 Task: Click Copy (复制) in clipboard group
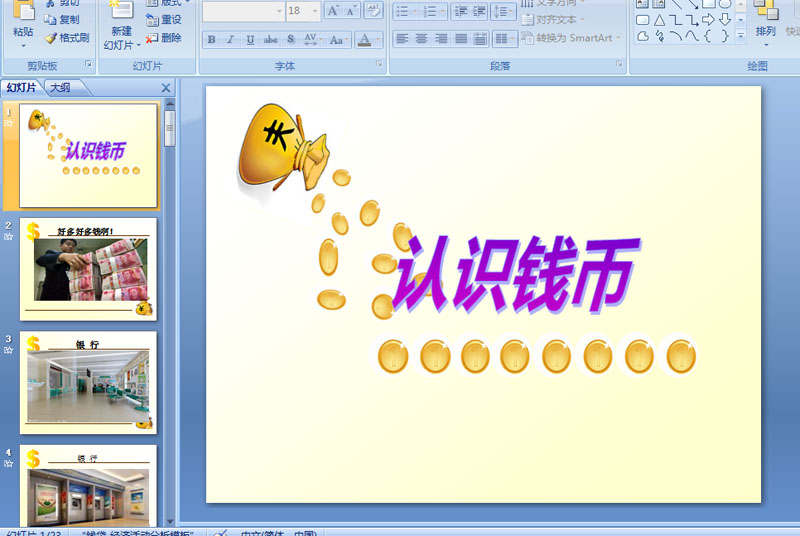(62, 20)
